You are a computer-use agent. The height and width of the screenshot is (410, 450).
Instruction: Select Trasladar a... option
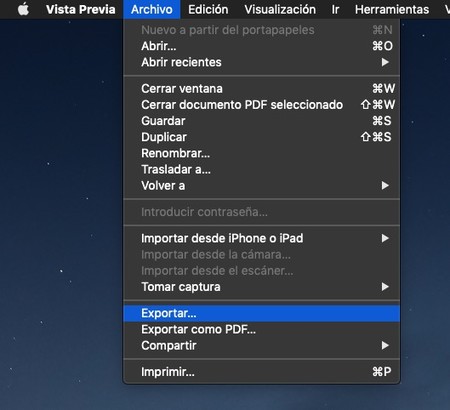point(262,170)
